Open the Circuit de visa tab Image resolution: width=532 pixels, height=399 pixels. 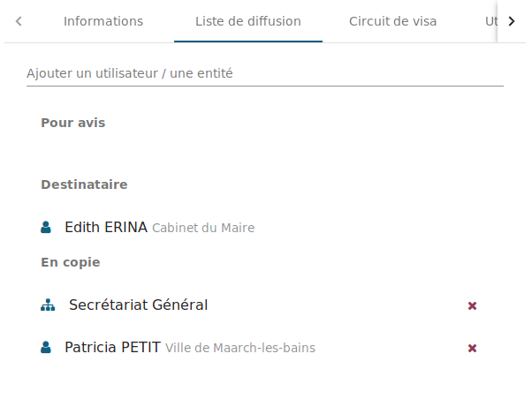click(392, 21)
